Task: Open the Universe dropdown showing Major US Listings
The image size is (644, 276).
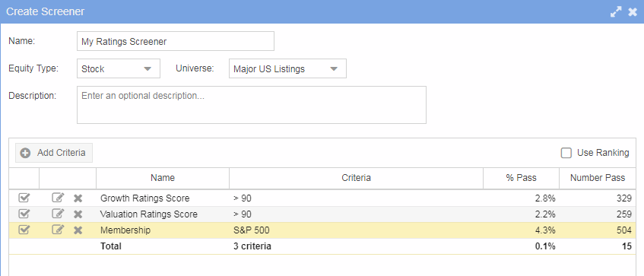Action: 287,68
